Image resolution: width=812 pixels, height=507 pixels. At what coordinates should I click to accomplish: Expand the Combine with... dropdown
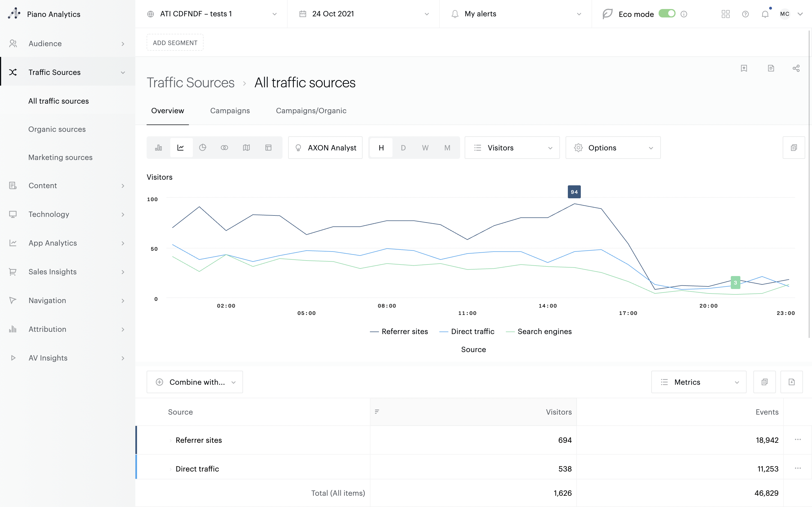pos(195,382)
